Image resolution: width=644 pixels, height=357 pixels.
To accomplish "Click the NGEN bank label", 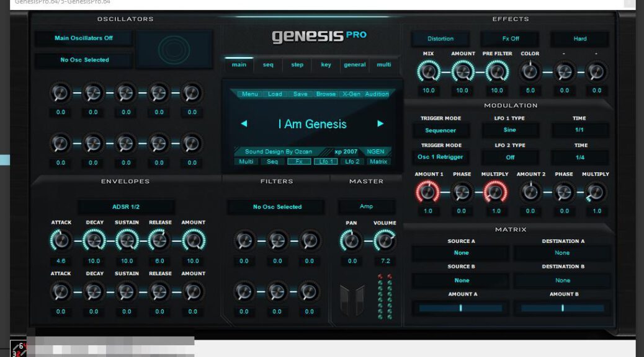I will tap(375, 151).
